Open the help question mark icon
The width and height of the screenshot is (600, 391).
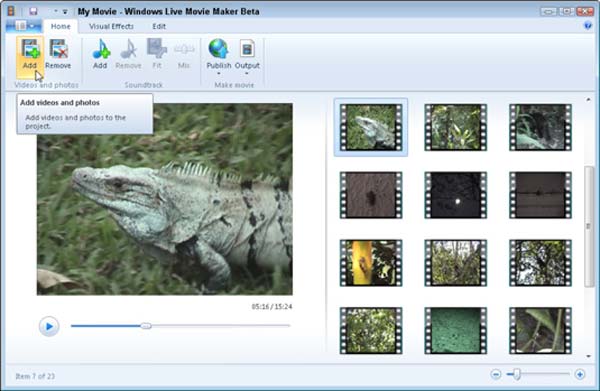588,26
